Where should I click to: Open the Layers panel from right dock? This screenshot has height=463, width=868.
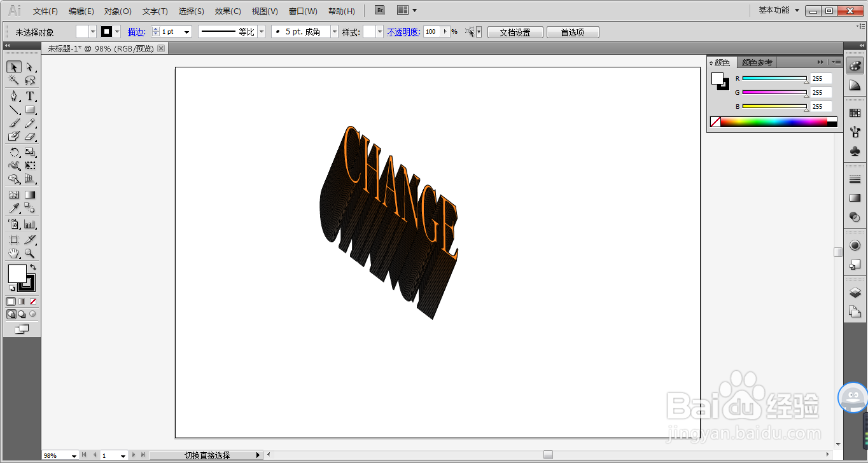(855, 293)
